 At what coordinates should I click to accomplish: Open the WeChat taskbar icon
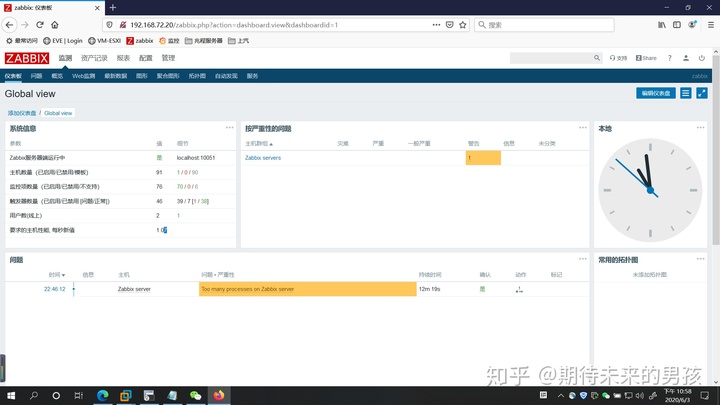point(195,395)
